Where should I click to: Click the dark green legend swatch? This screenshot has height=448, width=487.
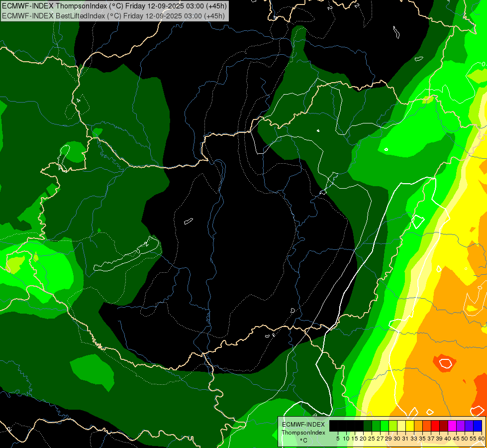(x=368, y=426)
